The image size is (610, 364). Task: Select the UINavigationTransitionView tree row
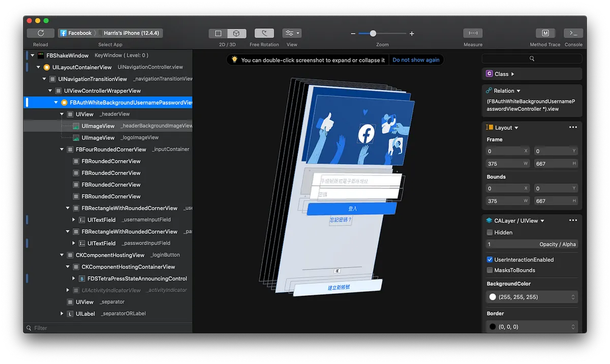pos(92,79)
